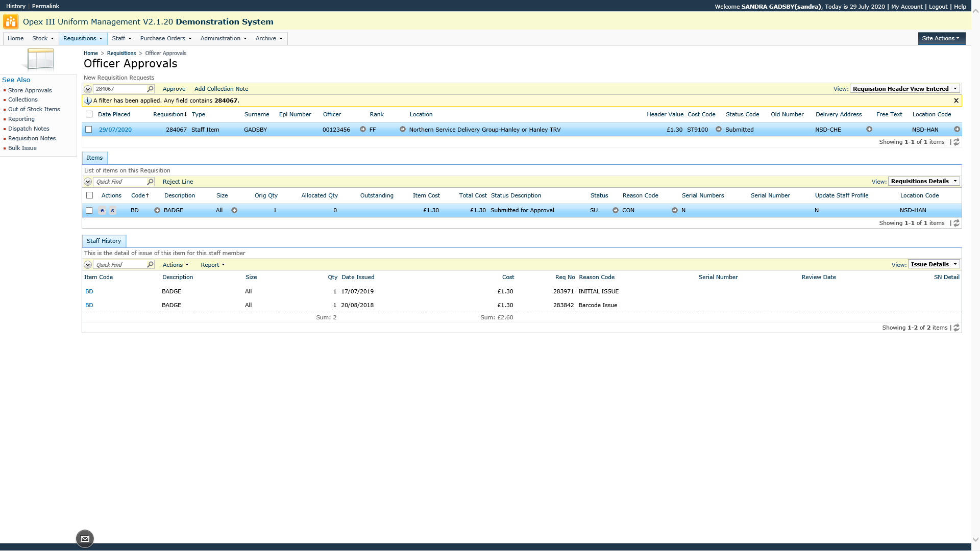Click the Approve button
Image resolution: width=980 pixels, height=551 pixels.
(x=174, y=89)
